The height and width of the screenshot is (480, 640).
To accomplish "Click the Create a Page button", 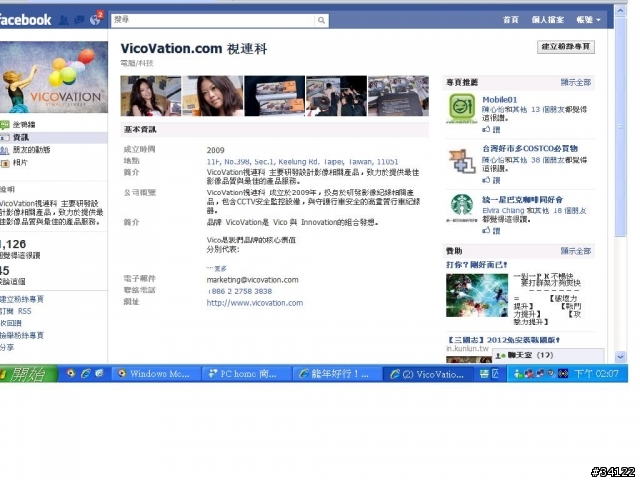I will tap(566, 47).
